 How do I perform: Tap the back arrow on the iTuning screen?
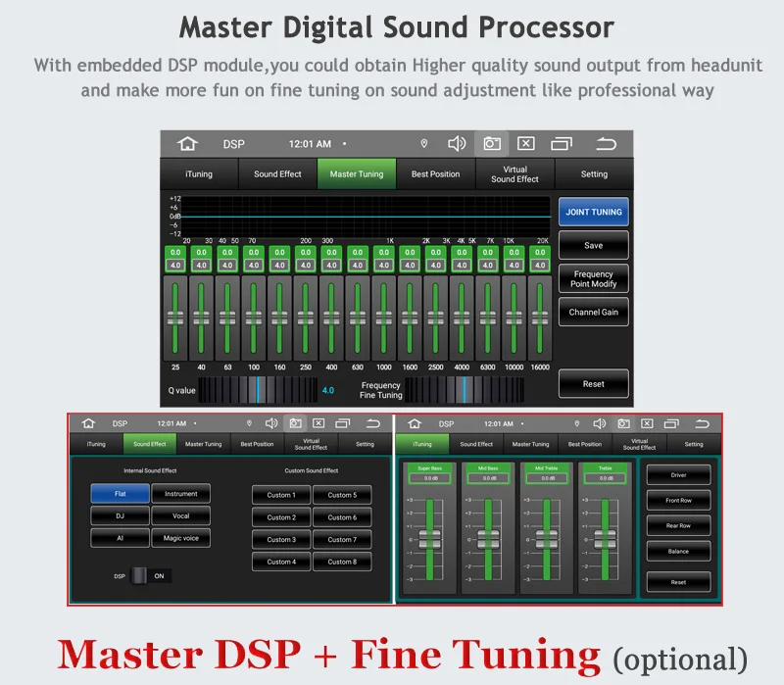click(x=702, y=423)
